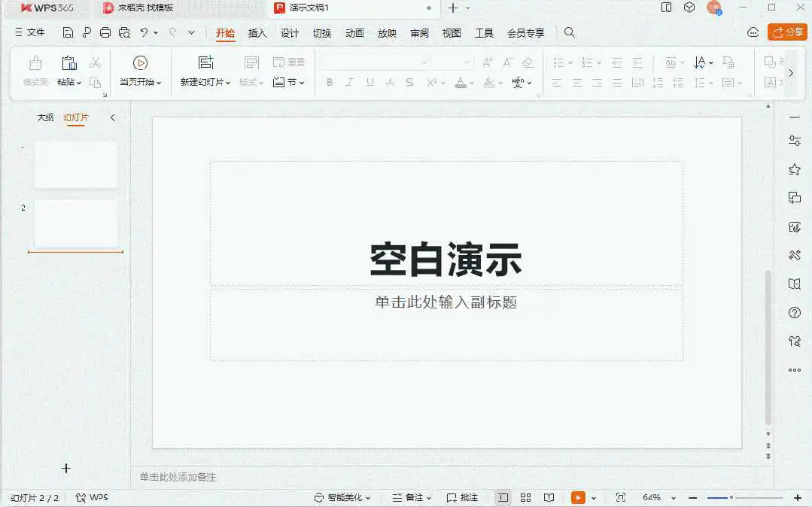Toggle Underline formatting
Image resolution: width=812 pixels, height=507 pixels.
point(370,82)
